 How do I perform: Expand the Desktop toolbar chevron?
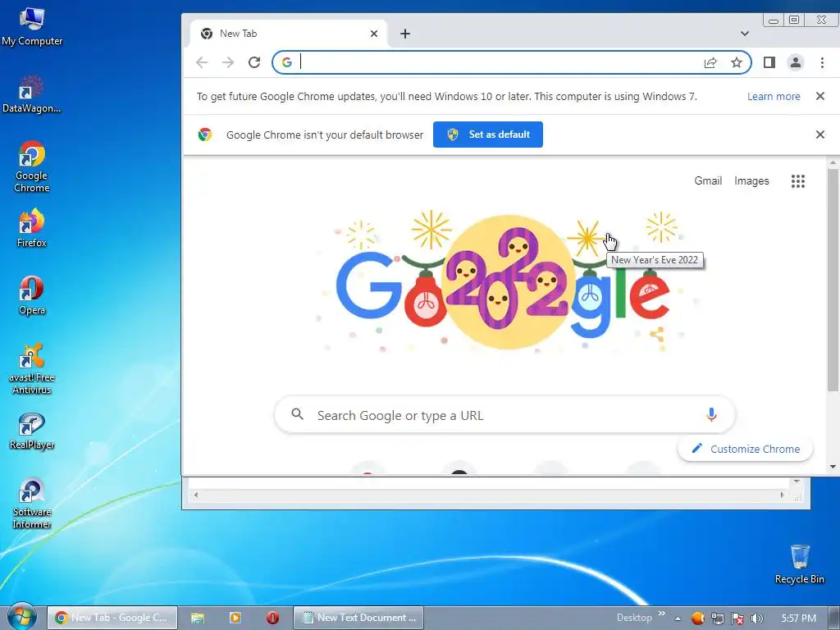tap(661, 614)
